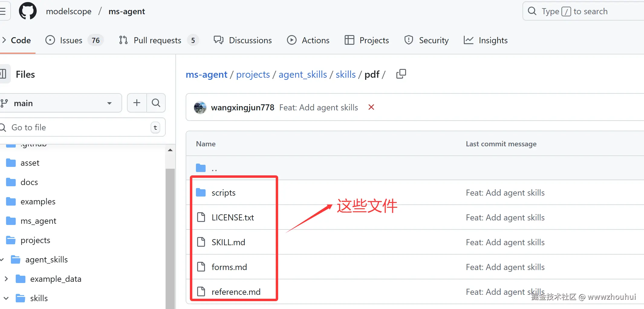Copy the file path icon beside pdf

[401, 74]
